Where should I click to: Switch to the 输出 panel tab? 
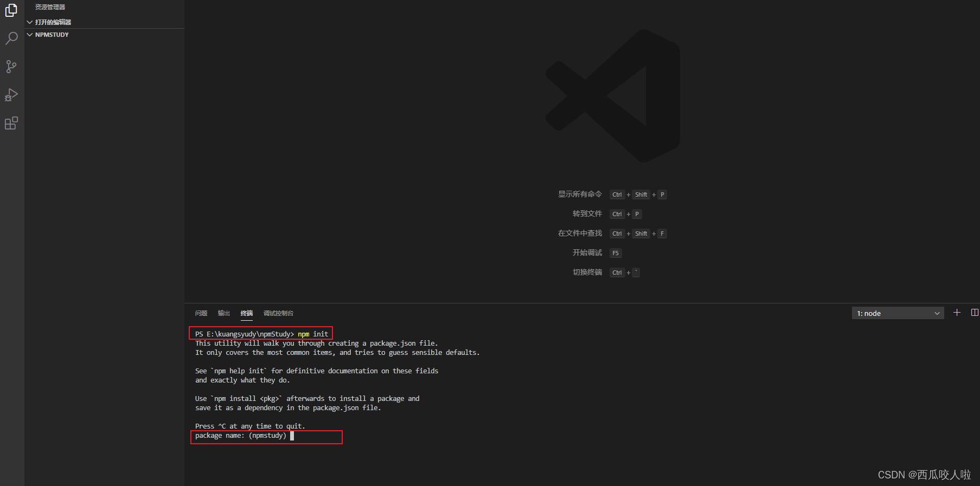click(224, 313)
